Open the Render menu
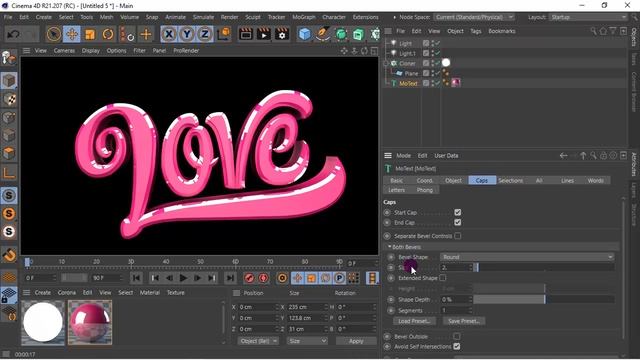Screen dimensions: 640x360 (229, 17)
